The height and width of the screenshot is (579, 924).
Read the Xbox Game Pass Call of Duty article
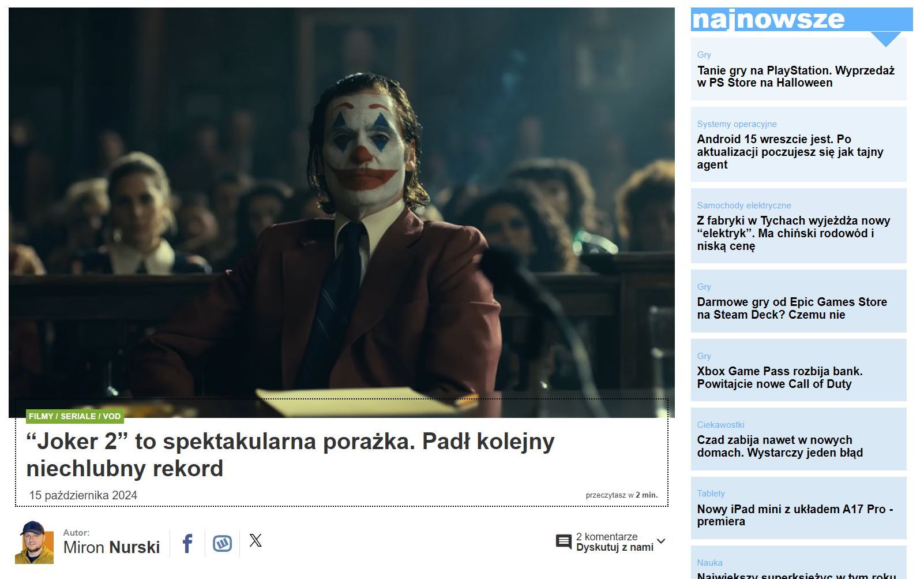point(779,378)
